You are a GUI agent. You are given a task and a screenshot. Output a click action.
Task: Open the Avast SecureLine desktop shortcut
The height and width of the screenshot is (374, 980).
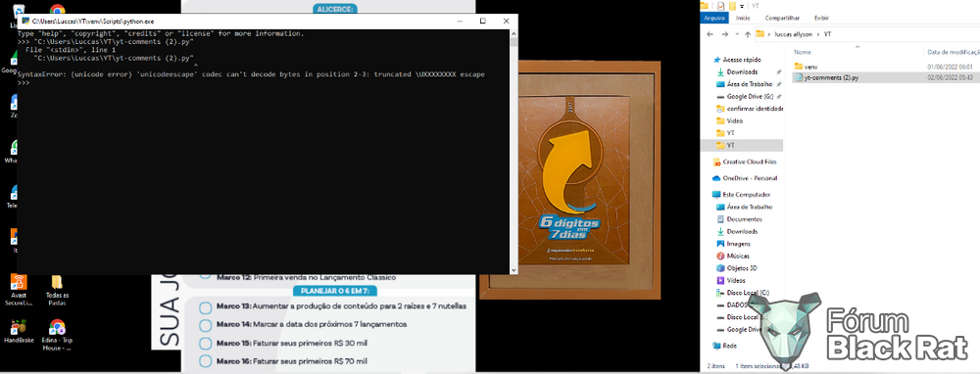coord(19,291)
